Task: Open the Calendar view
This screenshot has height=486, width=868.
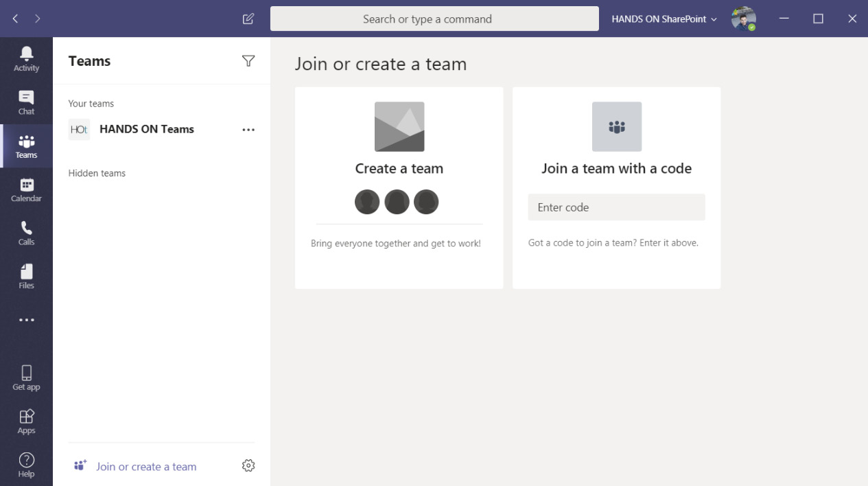Action: click(26, 189)
